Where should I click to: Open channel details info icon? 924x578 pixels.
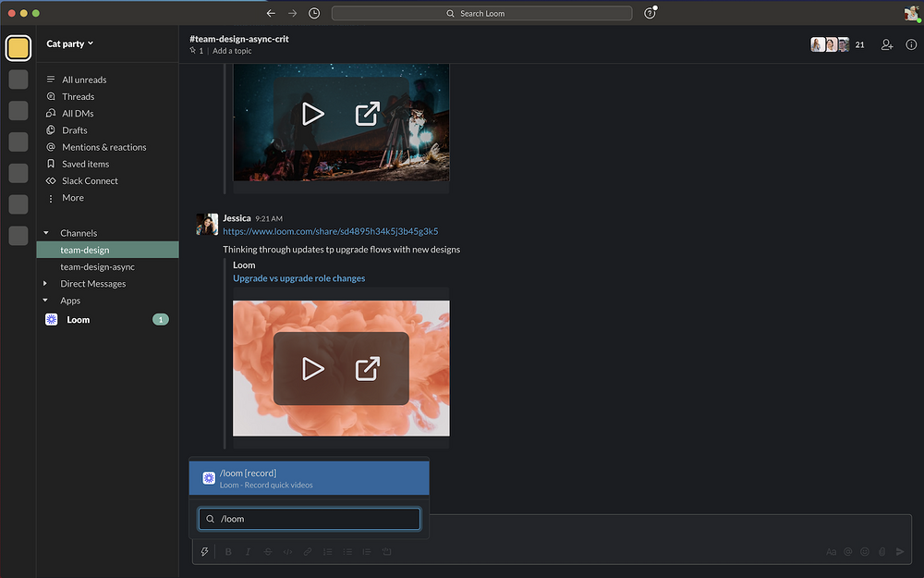pyautogui.click(x=911, y=44)
